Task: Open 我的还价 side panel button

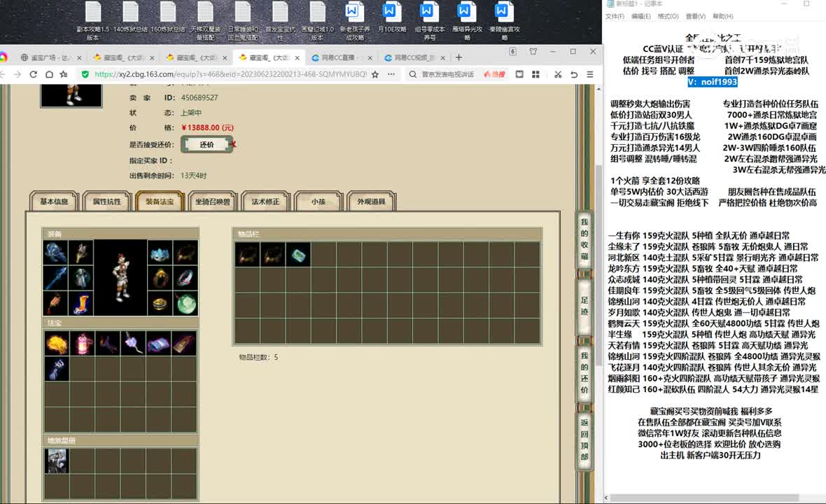Action: tap(584, 373)
